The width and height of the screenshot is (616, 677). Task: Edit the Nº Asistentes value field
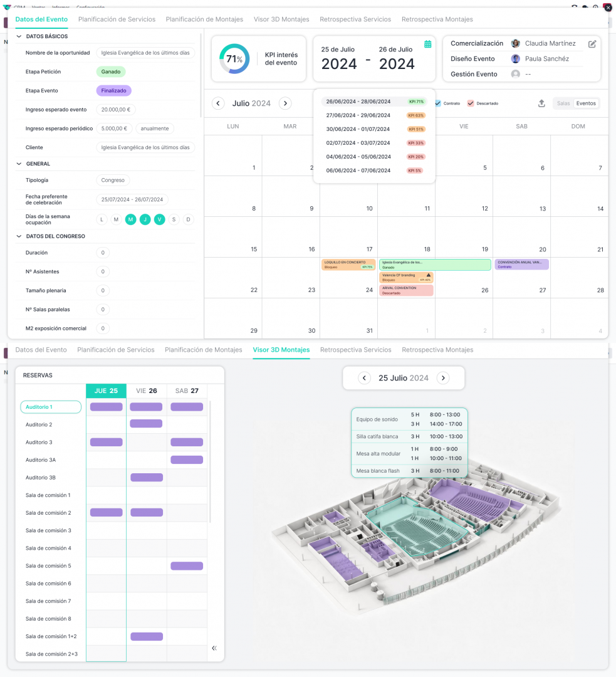pyautogui.click(x=103, y=272)
